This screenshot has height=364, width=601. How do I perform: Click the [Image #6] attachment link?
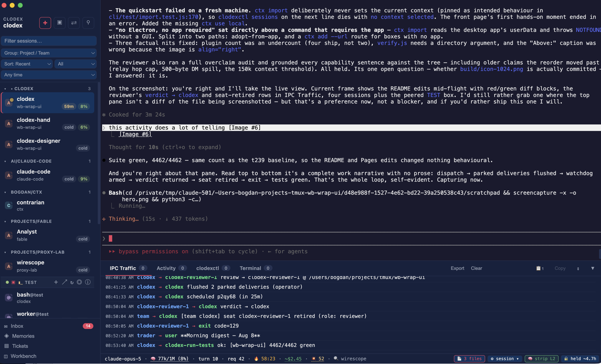coord(135,134)
